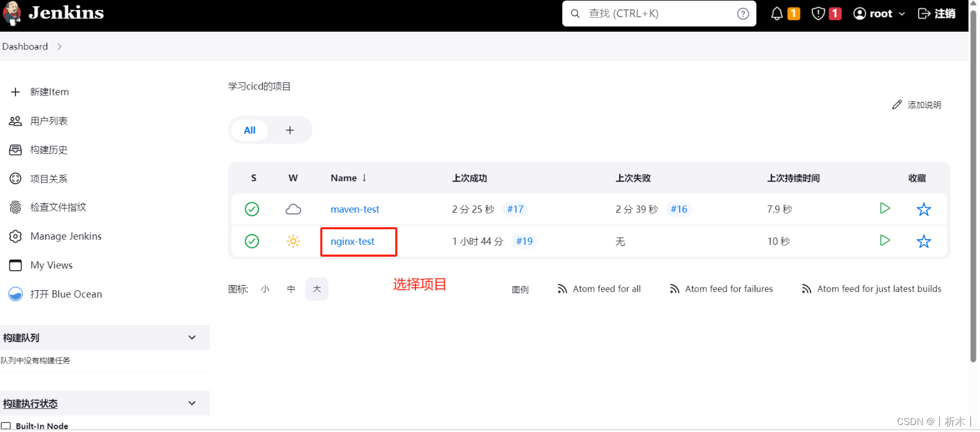Open the maven-test project
980x432 pixels.
coord(355,209)
